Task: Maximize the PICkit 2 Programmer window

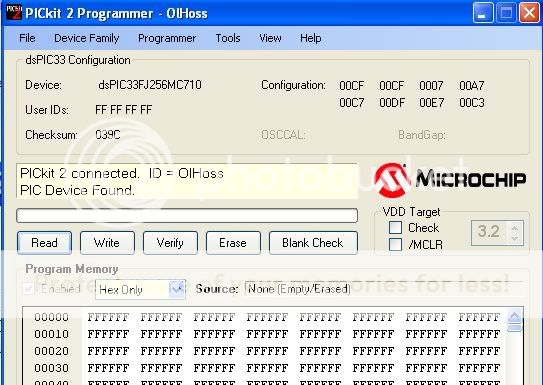Action: pyautogui.click(x=506, y=13)
